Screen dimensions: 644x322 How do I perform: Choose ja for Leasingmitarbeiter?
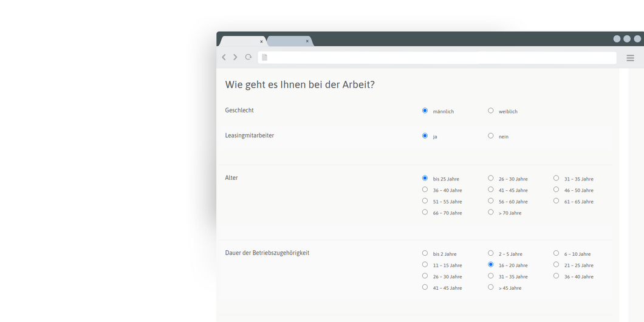coord(425,135)
